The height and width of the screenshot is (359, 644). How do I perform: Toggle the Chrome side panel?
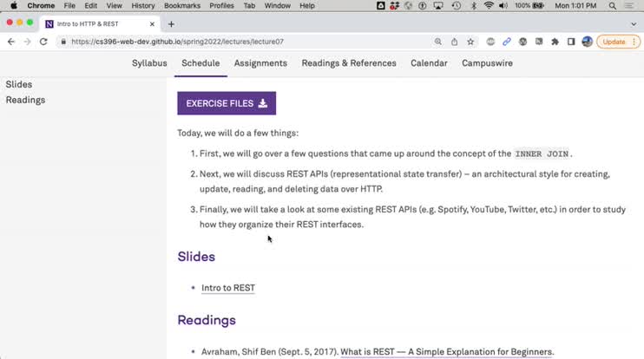pos(571,42)
